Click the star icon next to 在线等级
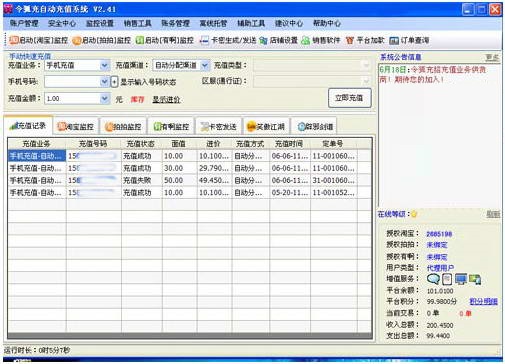The width and height of the screenshot is (505, 364). (x=414, y=214)
